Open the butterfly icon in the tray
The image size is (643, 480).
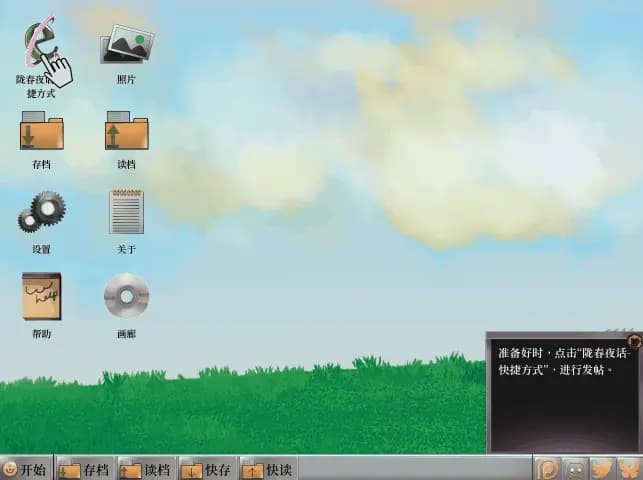coord(630,469)
